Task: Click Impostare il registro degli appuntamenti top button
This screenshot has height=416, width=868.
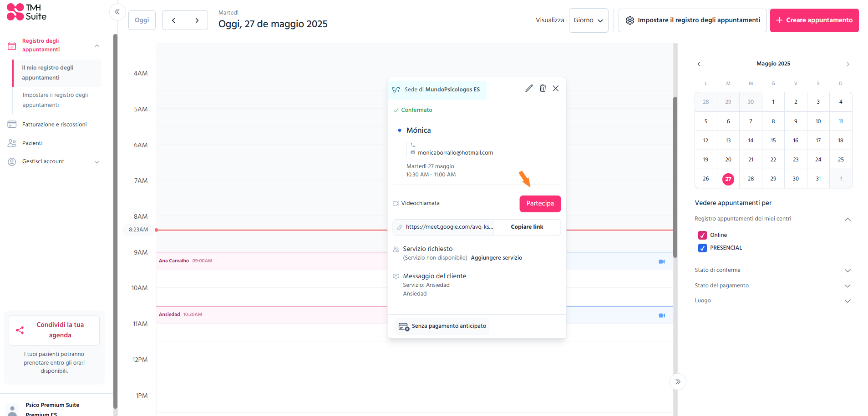Action: point(692,20)
